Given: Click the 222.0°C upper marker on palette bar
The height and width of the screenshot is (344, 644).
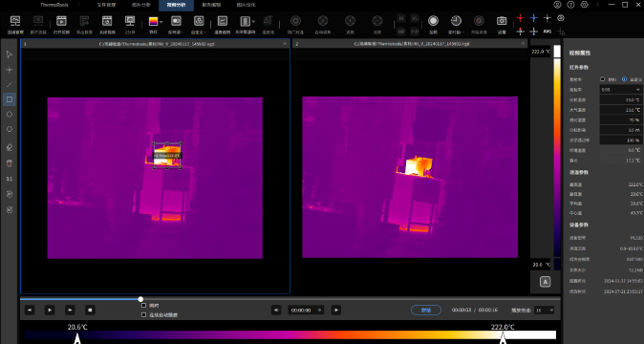Looking at the screenshot, I should point(503,337).
